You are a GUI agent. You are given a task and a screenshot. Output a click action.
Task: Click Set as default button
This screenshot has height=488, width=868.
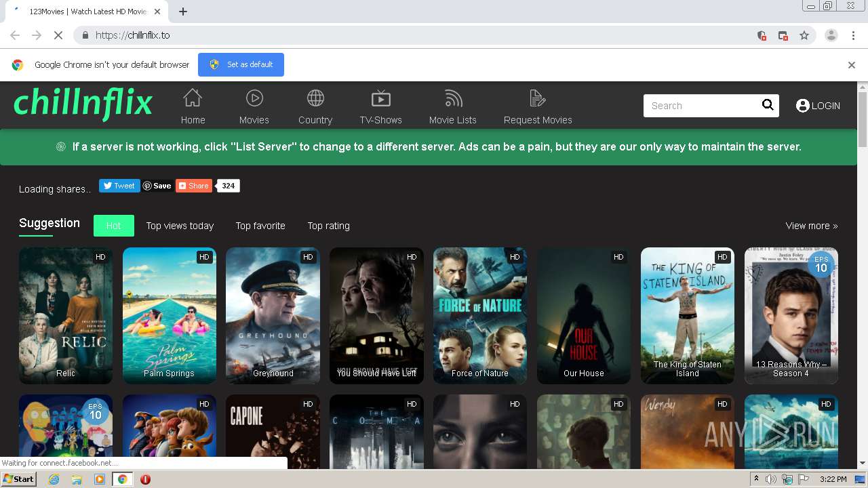coord(241,64)
